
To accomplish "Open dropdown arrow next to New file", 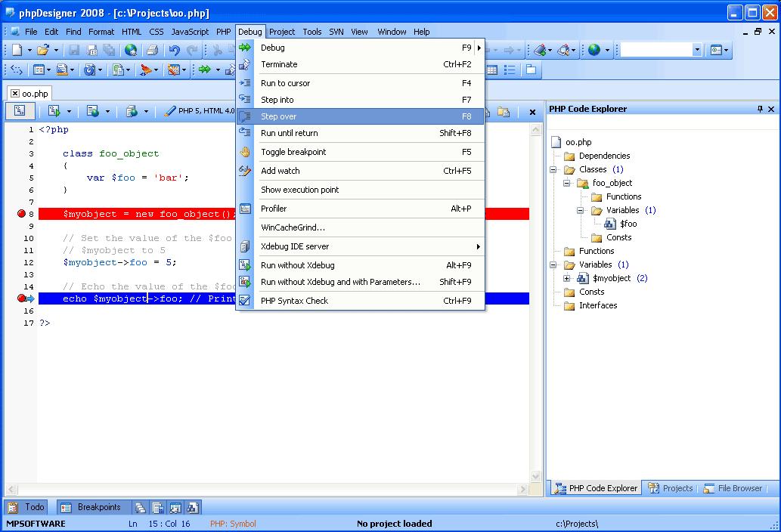I will 29,50.
